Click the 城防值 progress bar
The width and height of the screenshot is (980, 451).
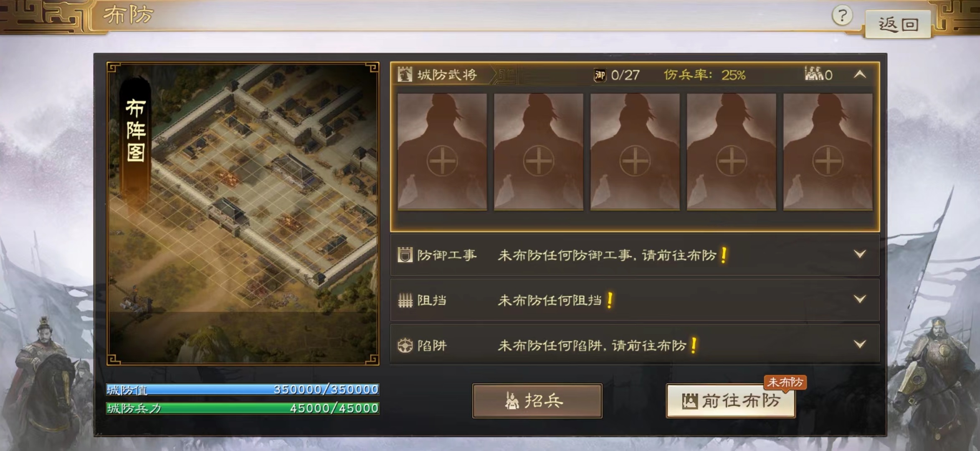pos(243,390)
